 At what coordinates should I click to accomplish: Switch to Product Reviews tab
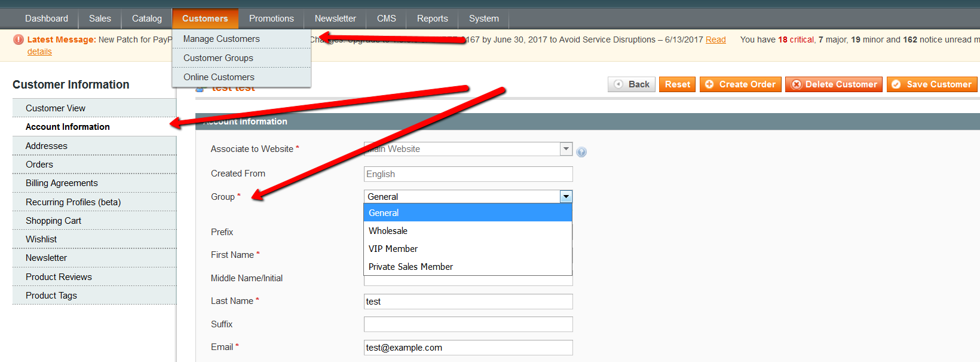[x=94, y=277]
